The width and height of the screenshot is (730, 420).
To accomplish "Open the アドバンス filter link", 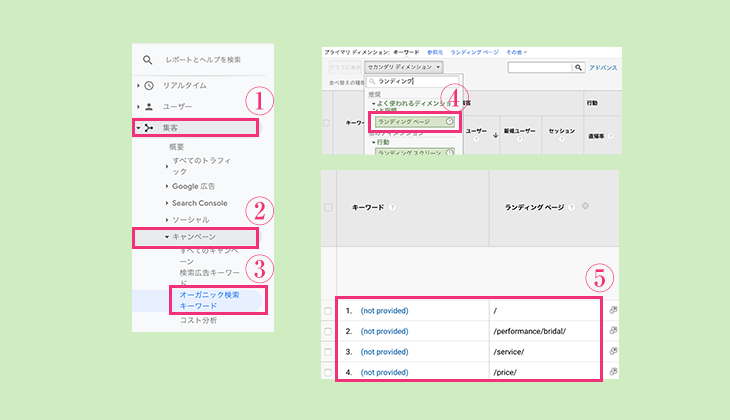I will [603, 68].
